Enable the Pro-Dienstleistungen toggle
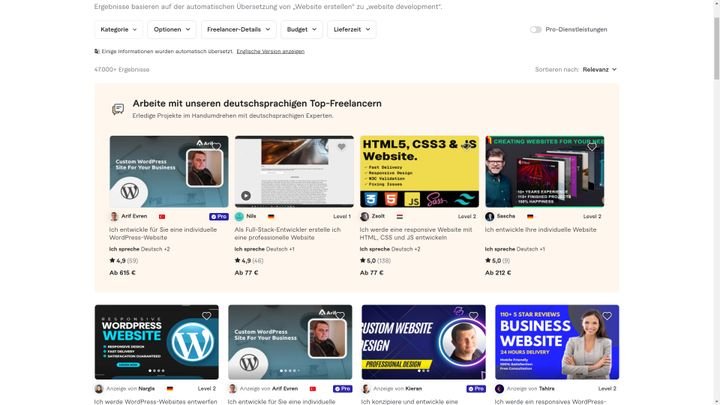Viewport: 720px width, 405px height. [535, 29]
